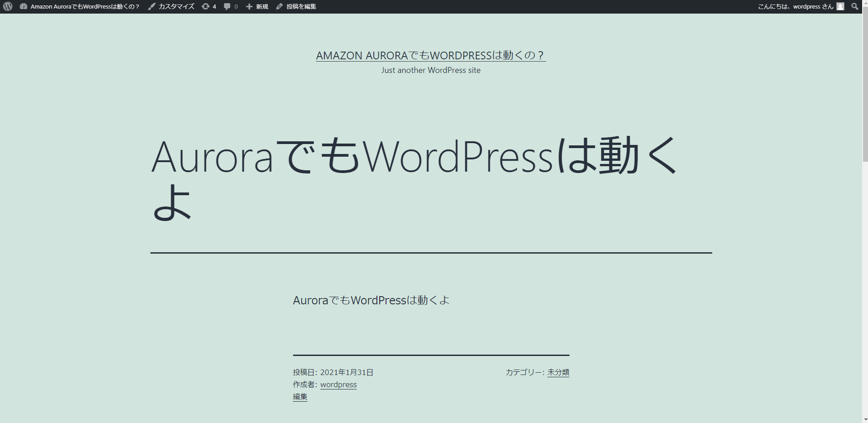
Task: Open site search with the magnifier icon
Action: (855, 6)
